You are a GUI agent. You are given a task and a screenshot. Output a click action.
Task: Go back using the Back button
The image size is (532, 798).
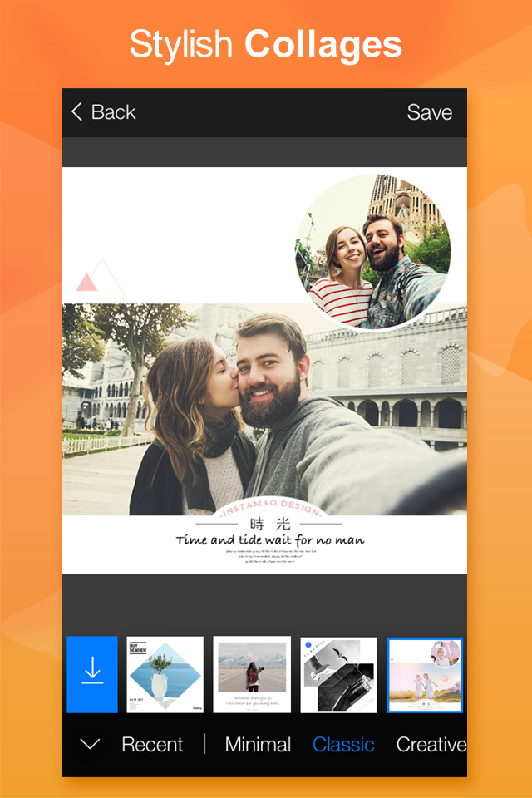[x=104, y=112]
